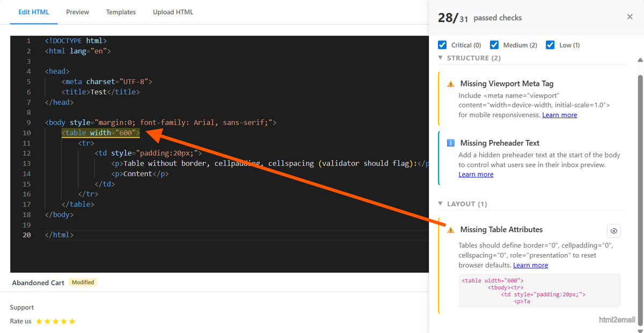Open Learn more for preheader text

[x=475, y=174]
